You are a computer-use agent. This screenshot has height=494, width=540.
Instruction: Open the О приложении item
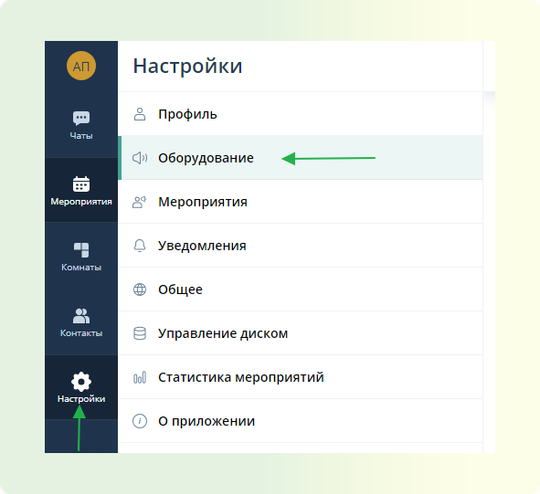[x=300, y=421]
